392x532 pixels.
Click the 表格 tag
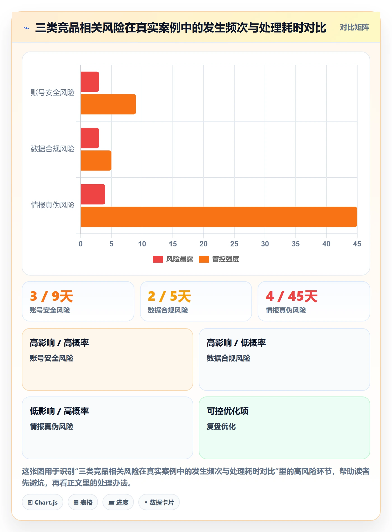click(83, 502)
